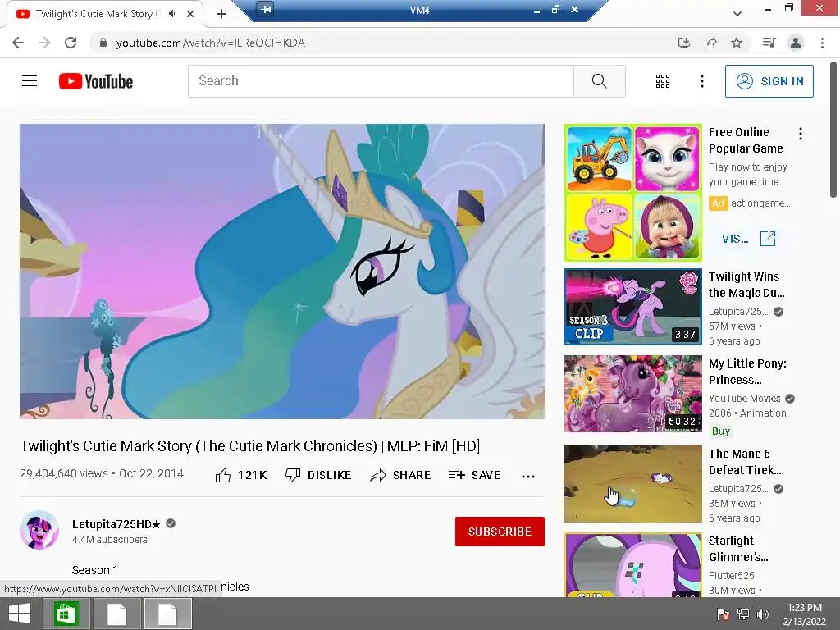Open the YouTube hamburger guide menu

(x=30, y=81)
